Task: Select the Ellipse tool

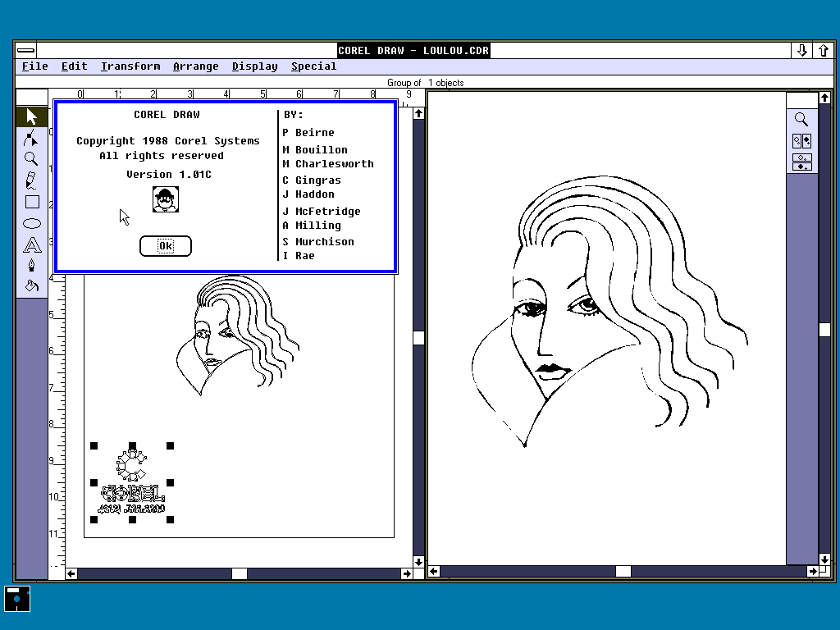Action: [x=32, y=223]
